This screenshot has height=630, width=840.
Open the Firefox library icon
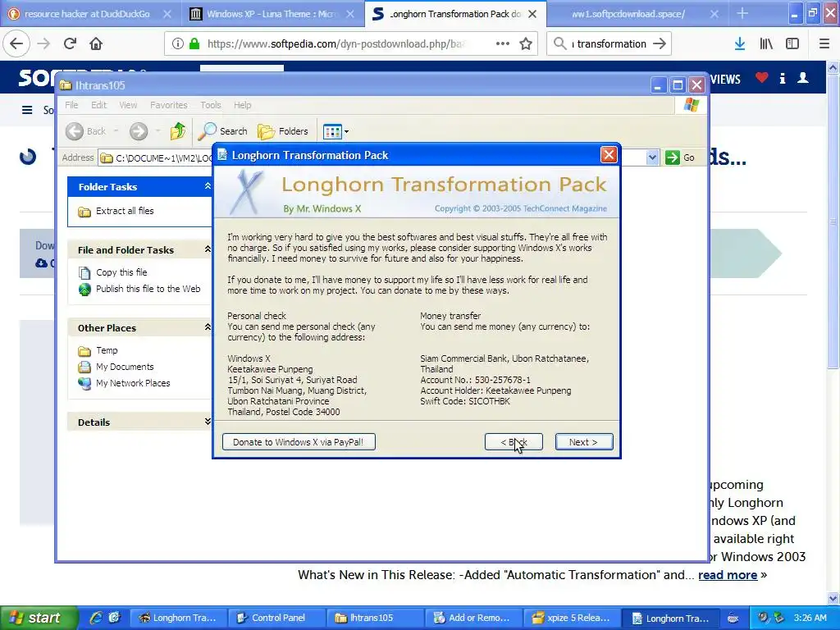click(x=766, y=43)
